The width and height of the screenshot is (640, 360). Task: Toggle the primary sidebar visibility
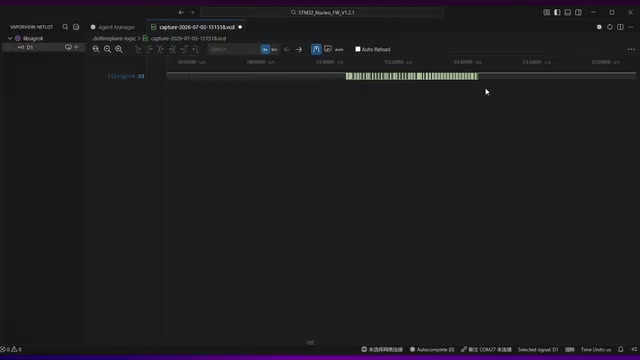(557, 13)
